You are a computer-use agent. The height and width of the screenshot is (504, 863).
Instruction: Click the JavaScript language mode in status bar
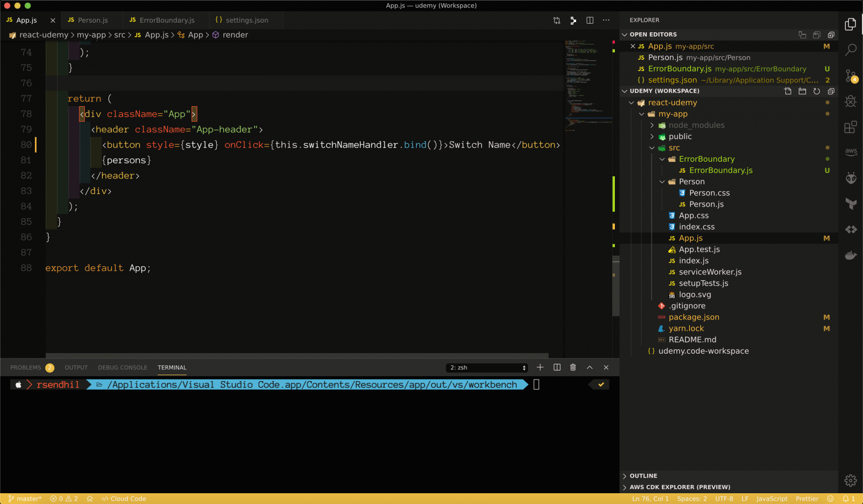click(x=771, y=499)
